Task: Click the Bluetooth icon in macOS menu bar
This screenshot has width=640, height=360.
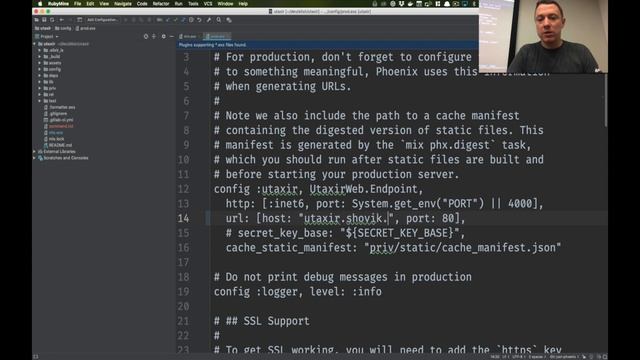Action: pos(474,4)
